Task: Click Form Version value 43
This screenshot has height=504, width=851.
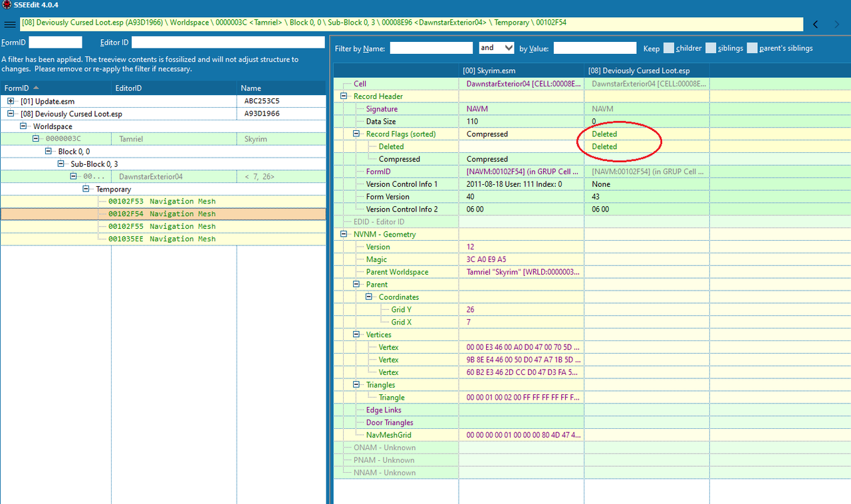Action: pos(596,197)
